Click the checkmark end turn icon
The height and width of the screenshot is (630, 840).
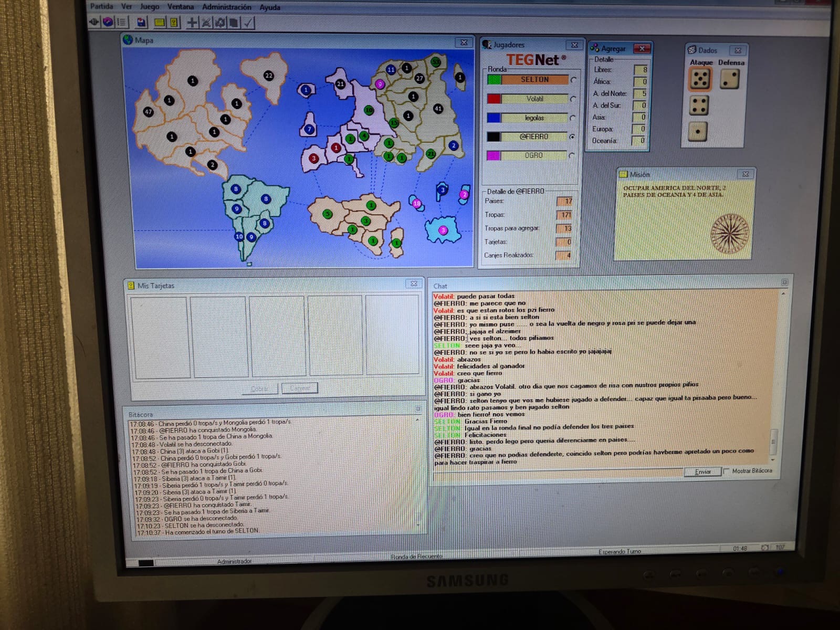(248, 22)
